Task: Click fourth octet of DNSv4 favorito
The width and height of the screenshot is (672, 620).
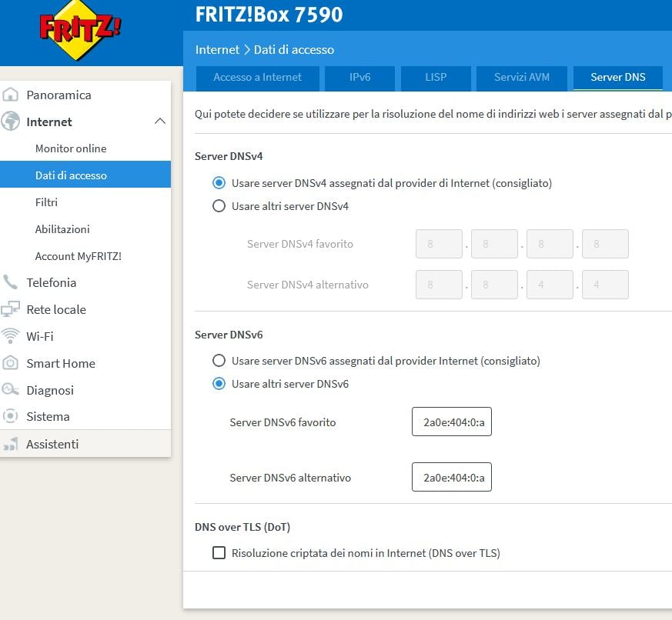Action: 605,244
